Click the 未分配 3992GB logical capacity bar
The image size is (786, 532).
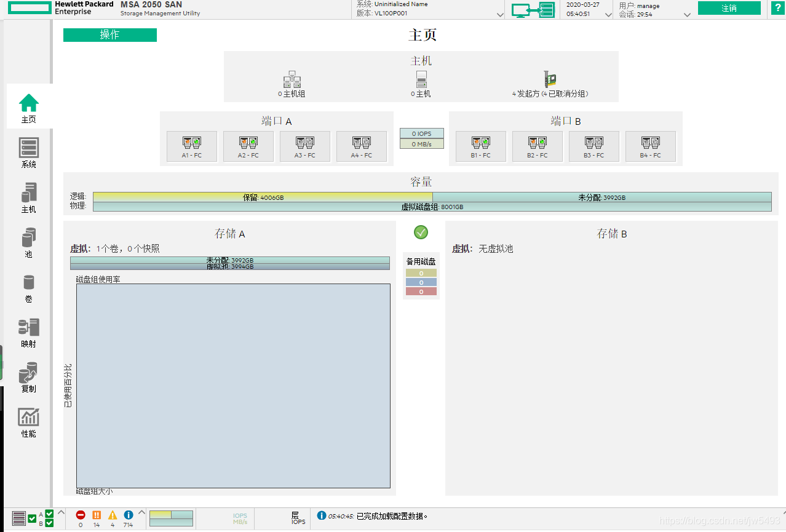602,197
